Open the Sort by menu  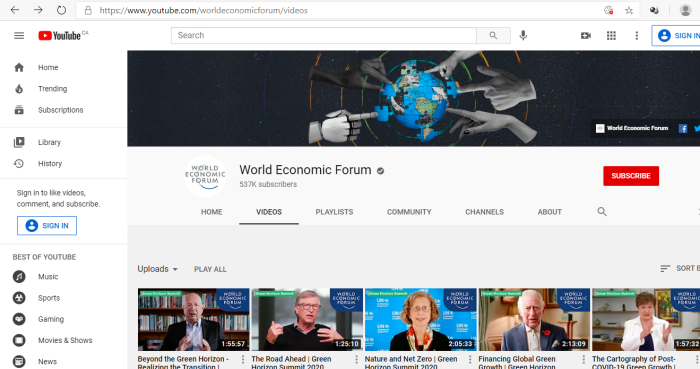(679, 268)
